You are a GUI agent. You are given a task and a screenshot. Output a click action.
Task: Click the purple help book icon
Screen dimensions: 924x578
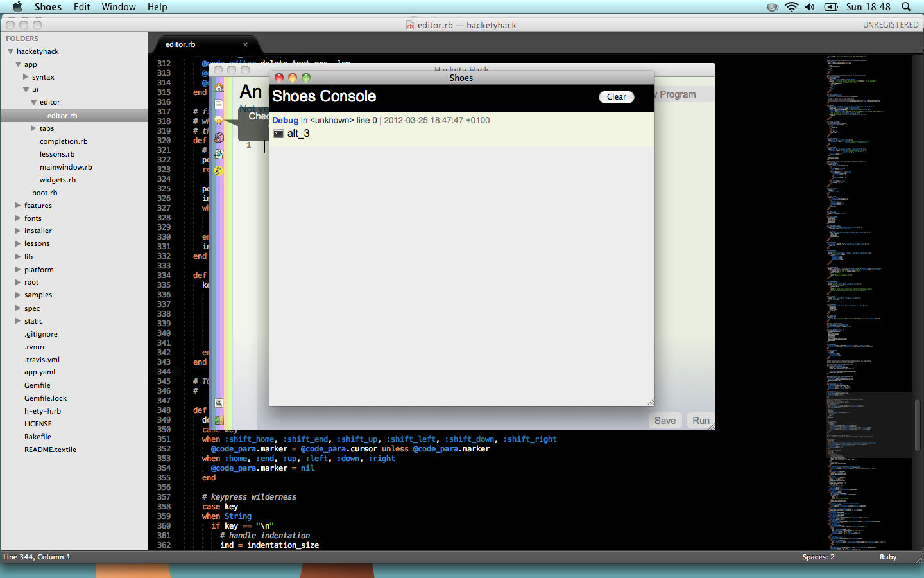click(x=219, y=137)
